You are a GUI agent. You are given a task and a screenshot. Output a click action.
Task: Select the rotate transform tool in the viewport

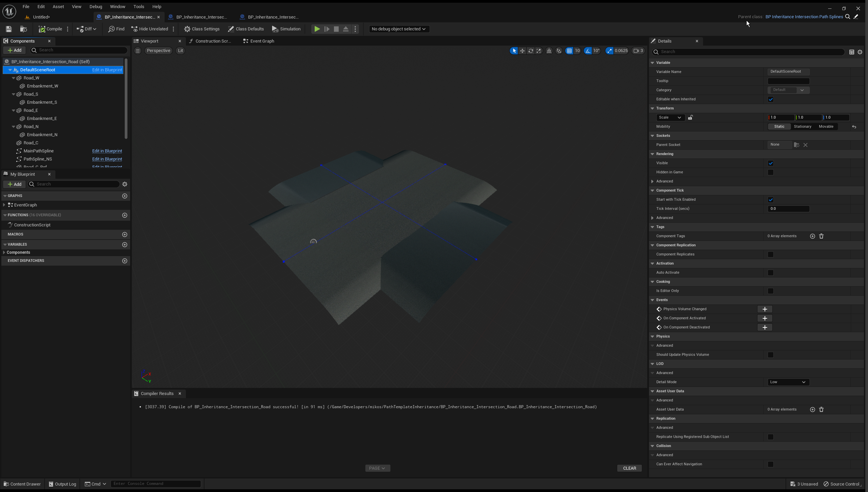coord(531,51)
